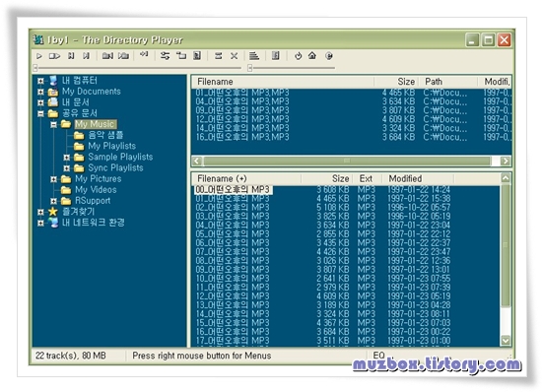Screen dimensions: 542x392
Task: Select the My Playlists folder
Action: coord(111,146)
